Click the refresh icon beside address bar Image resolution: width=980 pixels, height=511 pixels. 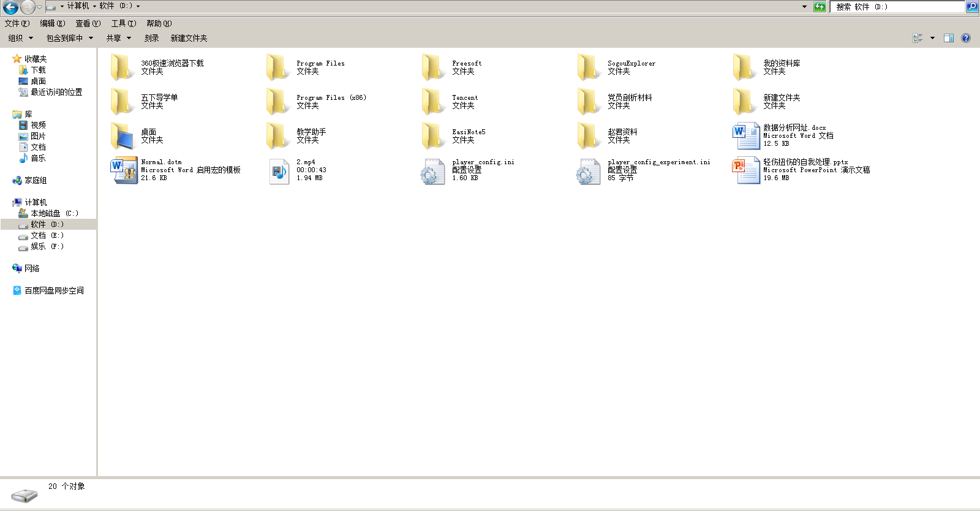coord(820,7)
